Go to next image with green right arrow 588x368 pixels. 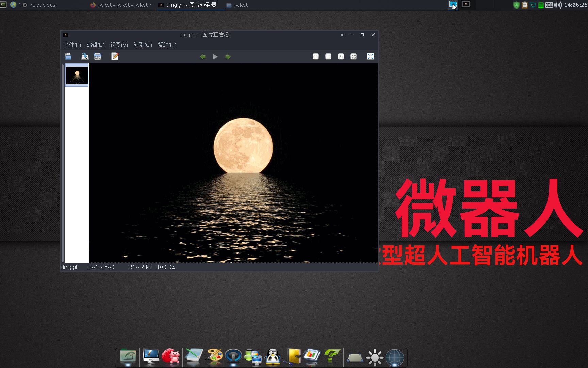tap(228, 57)
